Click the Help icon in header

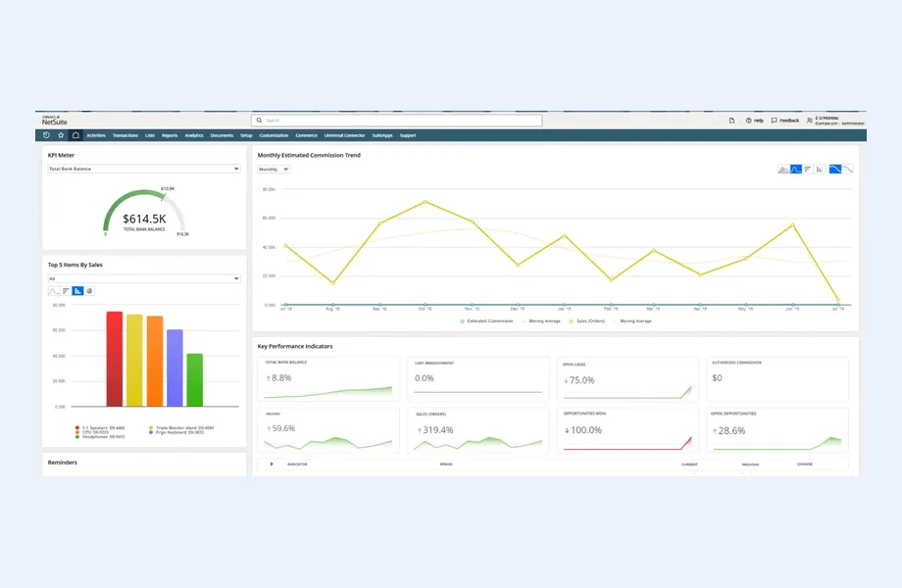[x=748, y=121]
